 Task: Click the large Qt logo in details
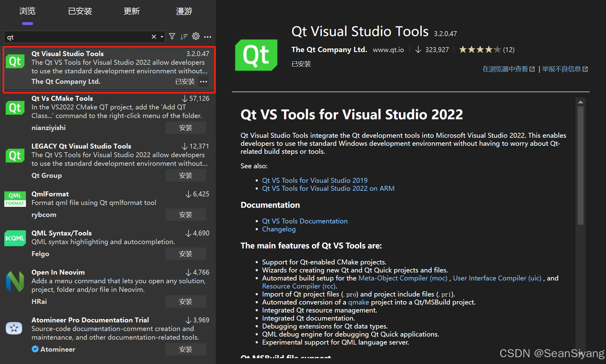coord(256,55)
